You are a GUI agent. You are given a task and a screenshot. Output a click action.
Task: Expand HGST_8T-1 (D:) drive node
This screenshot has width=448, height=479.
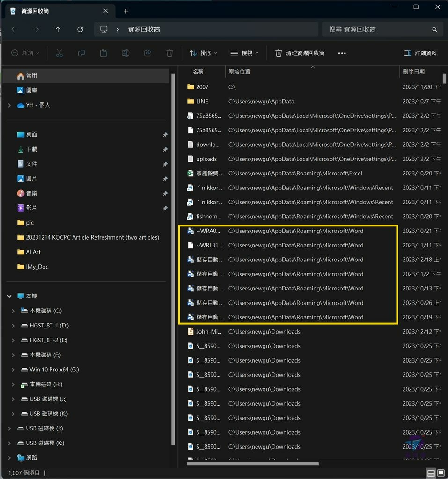(13, 326)
